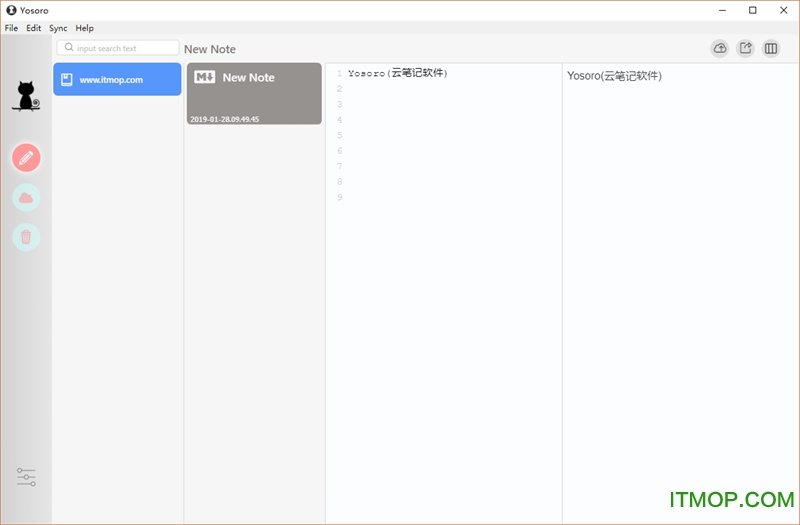Open the Edit menu
This screenshot has height=525, width=800.
point(34,28)
